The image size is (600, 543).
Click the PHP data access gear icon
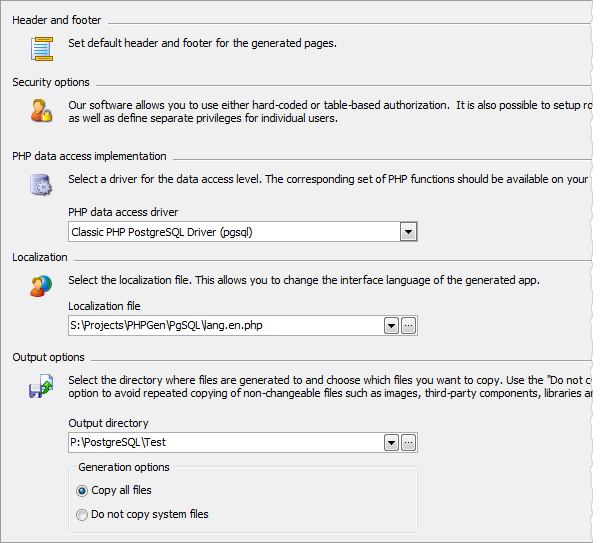[x=41, y=184]
